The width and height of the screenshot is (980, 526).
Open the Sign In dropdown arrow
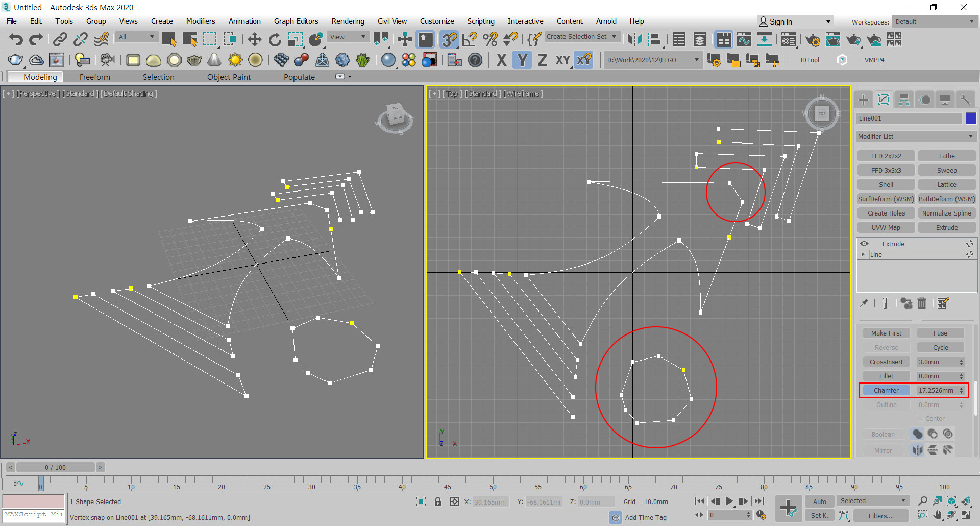tap(828, 21)
